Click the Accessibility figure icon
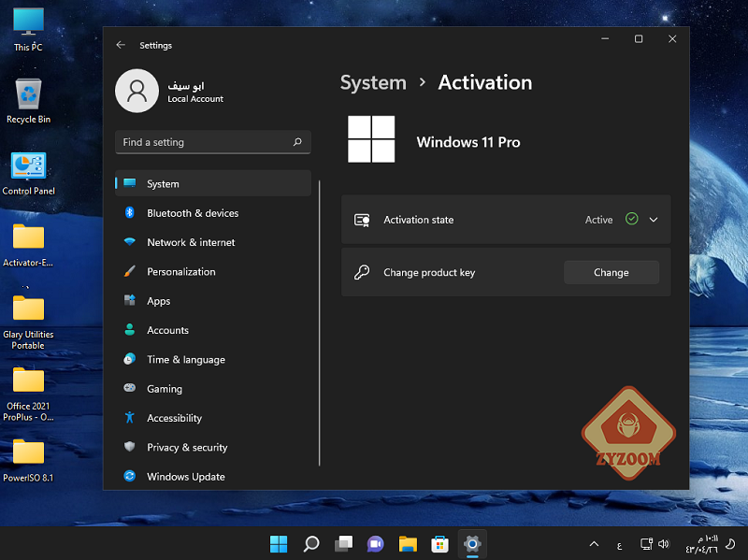The width and height of the screenshot is (748, 560). pos(129,417)
